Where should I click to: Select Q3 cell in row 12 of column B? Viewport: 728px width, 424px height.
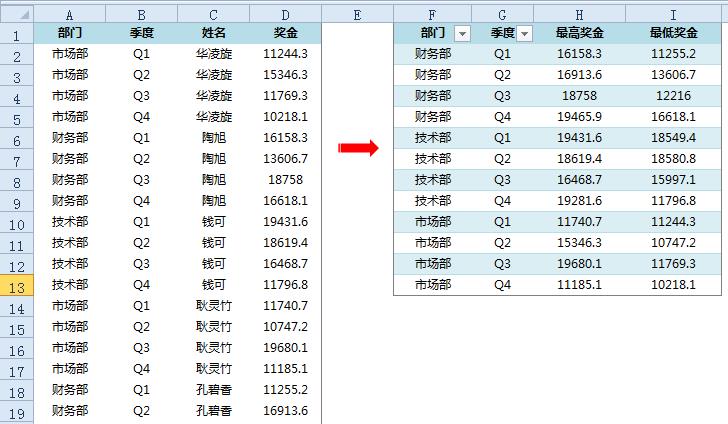coord(142,264)
